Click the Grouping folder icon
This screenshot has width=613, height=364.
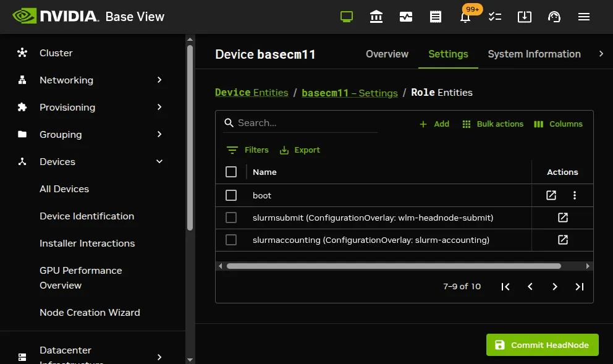[x=22, y=134]
